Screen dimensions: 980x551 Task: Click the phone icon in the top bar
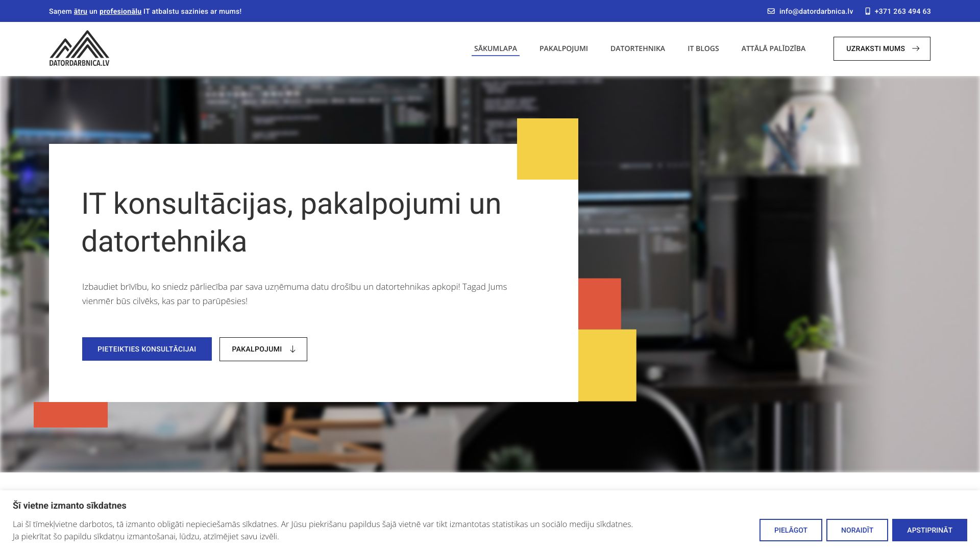tap(867, 11)
